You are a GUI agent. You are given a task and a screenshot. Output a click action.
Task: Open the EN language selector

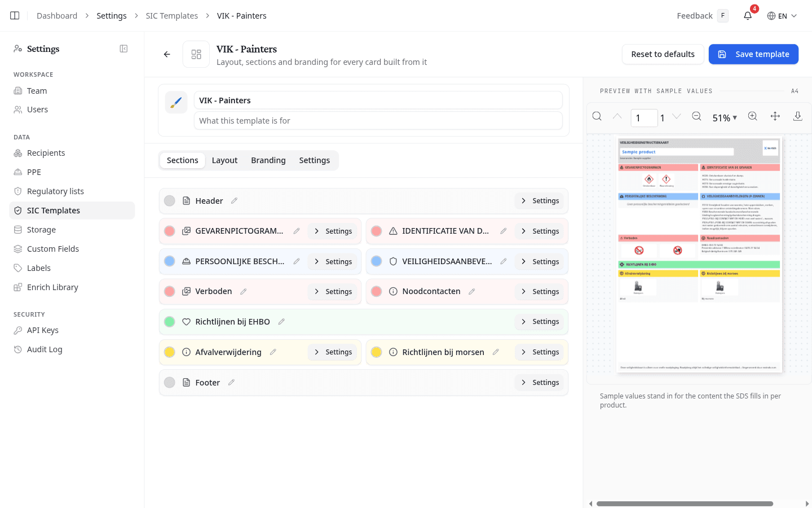(782, 16)
